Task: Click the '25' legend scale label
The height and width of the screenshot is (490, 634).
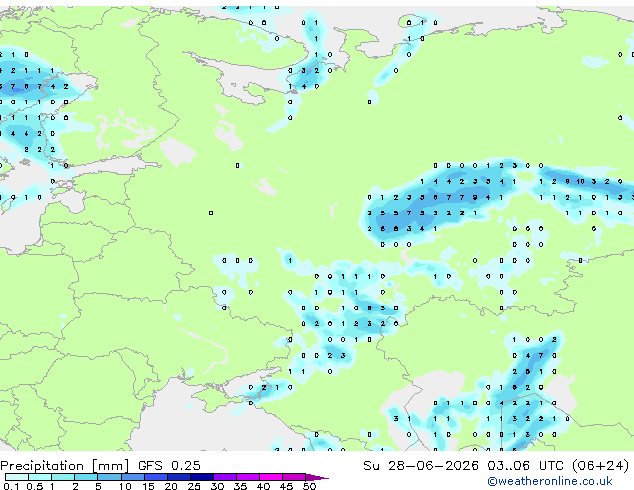Action: tap(194, 486)
